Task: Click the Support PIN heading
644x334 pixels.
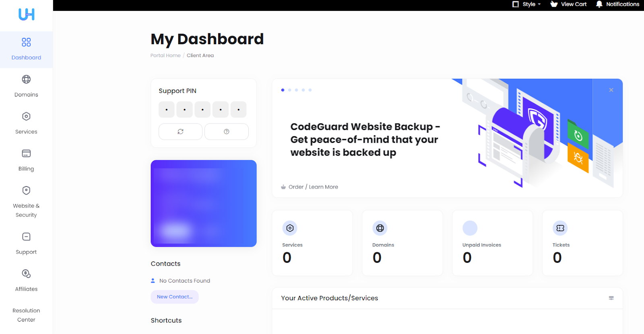Action: click(x=178, y=91)
